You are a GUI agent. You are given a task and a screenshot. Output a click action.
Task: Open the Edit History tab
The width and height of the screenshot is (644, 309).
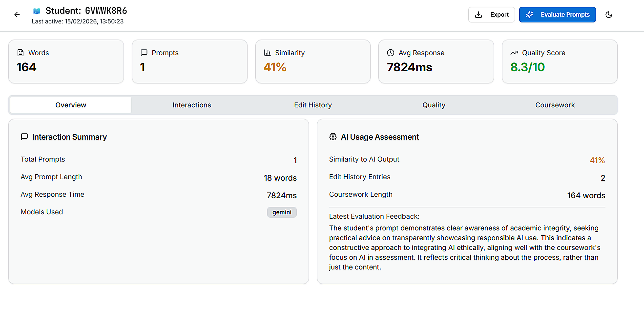click(x=313, y=105)
